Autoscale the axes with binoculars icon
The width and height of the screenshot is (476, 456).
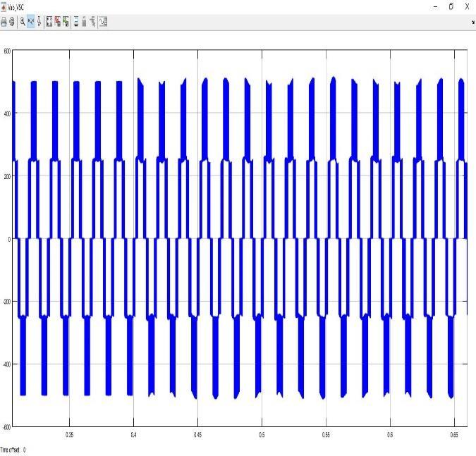(x=49, y=22)
